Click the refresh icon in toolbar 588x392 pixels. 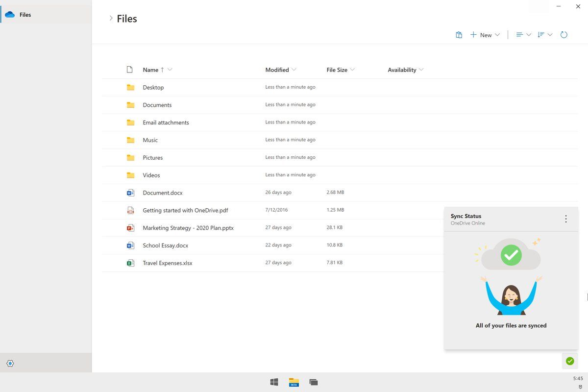563,35
